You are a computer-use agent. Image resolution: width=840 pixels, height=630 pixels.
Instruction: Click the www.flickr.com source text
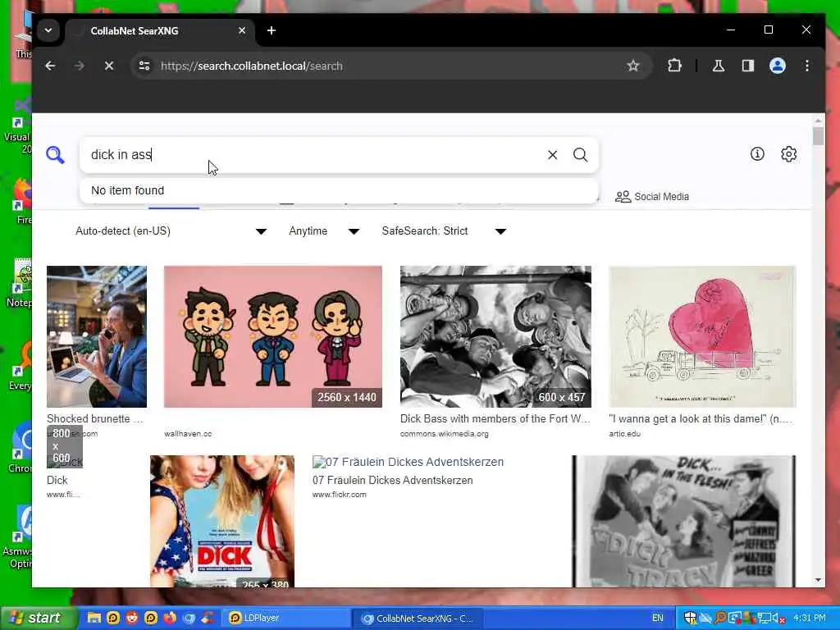(339, 495)
